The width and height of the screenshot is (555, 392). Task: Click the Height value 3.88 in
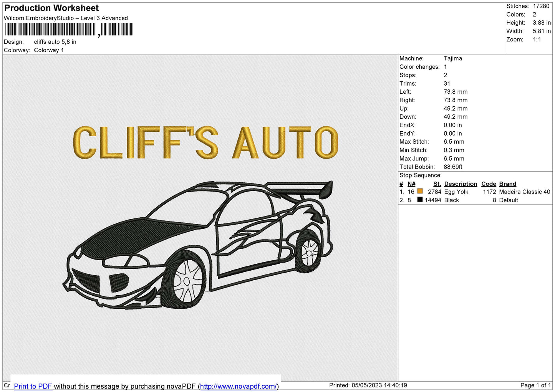(x=542, y=23)
